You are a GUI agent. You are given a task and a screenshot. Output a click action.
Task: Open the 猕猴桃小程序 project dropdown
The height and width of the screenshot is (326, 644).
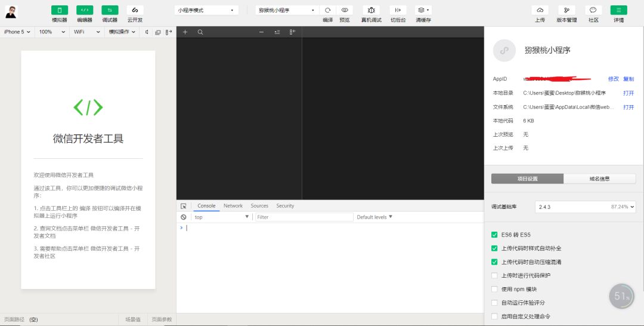pyautogui.click(x=287, y=10)
